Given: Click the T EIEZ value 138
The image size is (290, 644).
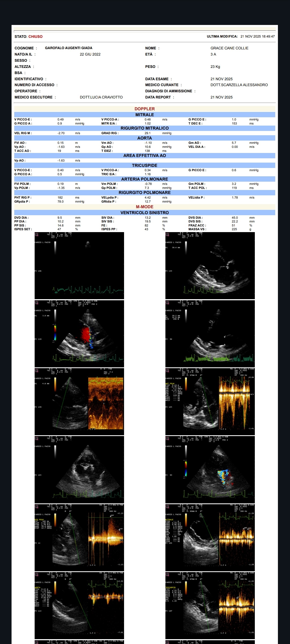Looking at the screenshot, I should coord(147,151).
